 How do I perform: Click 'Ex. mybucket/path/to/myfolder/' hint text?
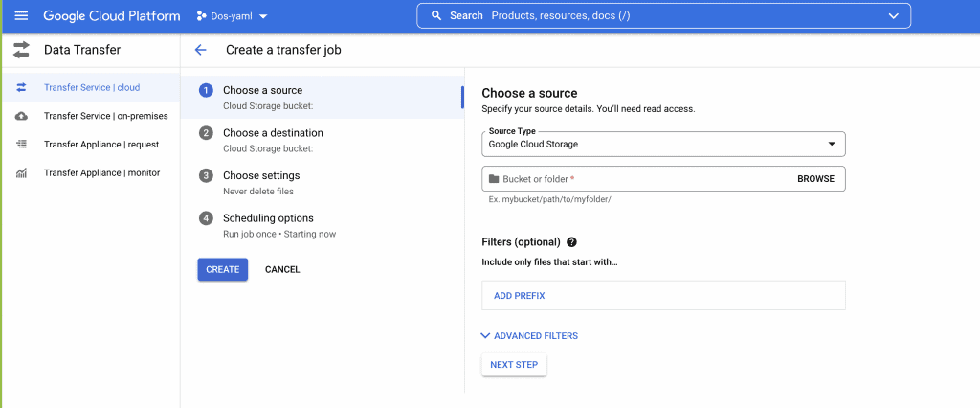point(550,199)
